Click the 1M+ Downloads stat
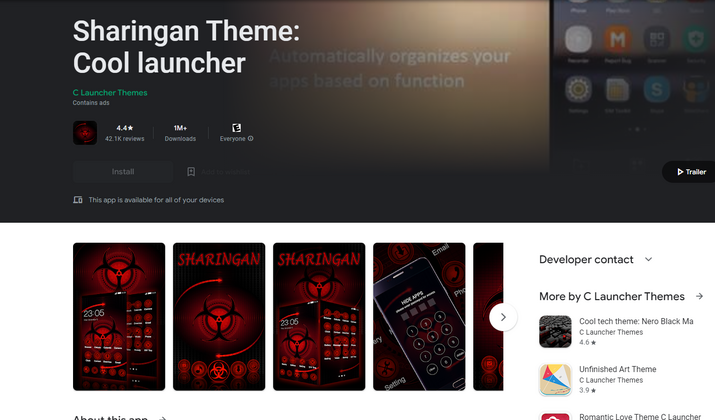 pos(180,133)
